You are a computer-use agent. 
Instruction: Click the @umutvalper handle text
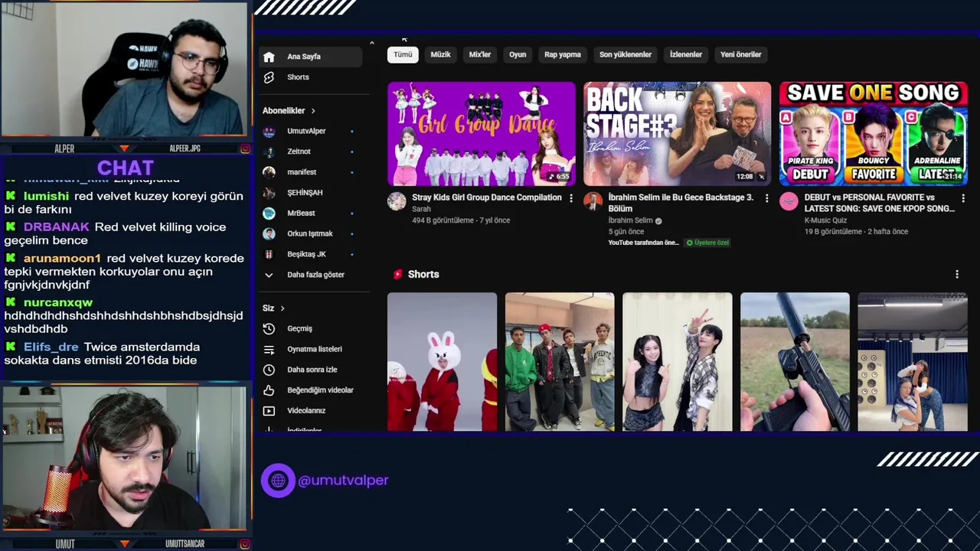coord(343,481)
